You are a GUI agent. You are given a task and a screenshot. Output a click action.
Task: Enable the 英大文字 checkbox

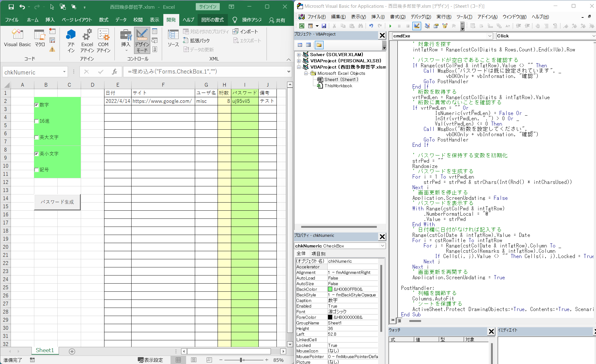[36, 137]
